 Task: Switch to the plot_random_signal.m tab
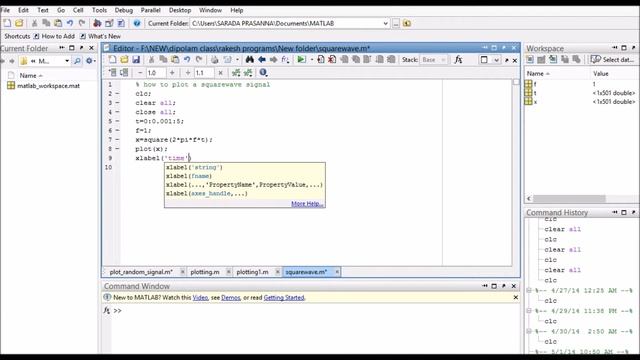pyautogui.click(x=141, y=272)
